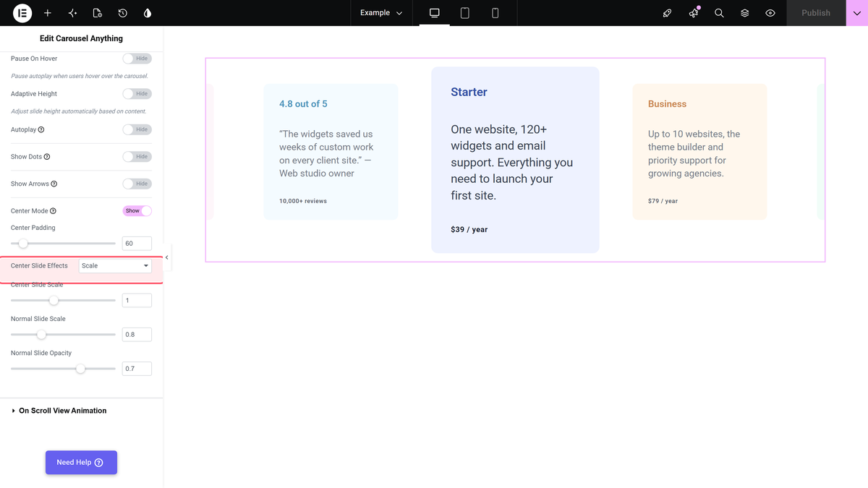The height and width of the screenshot is (488, 868).
Task: Open the History clock icon
Action: 123,13
